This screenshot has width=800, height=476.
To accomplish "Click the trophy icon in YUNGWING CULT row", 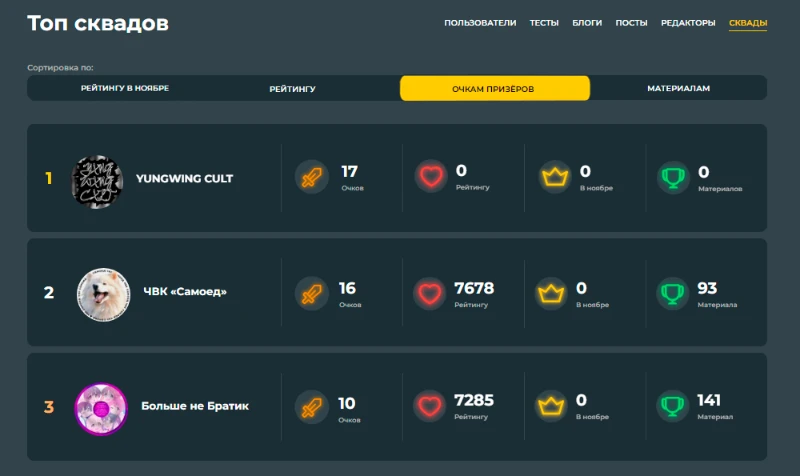I will tap(673, 178).
